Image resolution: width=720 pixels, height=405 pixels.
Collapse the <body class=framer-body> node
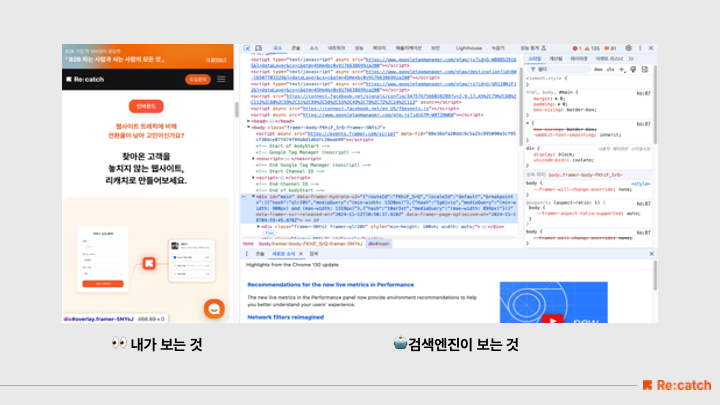tap(248, 127)
